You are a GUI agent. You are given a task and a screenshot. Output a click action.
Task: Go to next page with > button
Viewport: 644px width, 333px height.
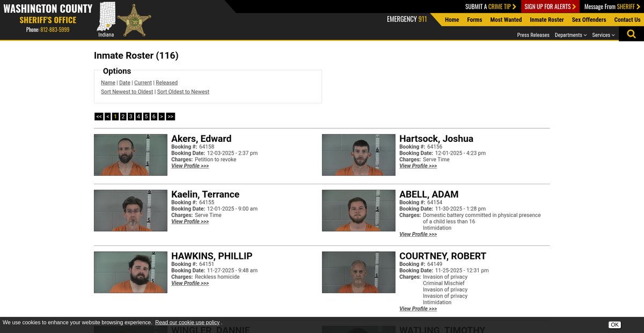click(162, 117)
